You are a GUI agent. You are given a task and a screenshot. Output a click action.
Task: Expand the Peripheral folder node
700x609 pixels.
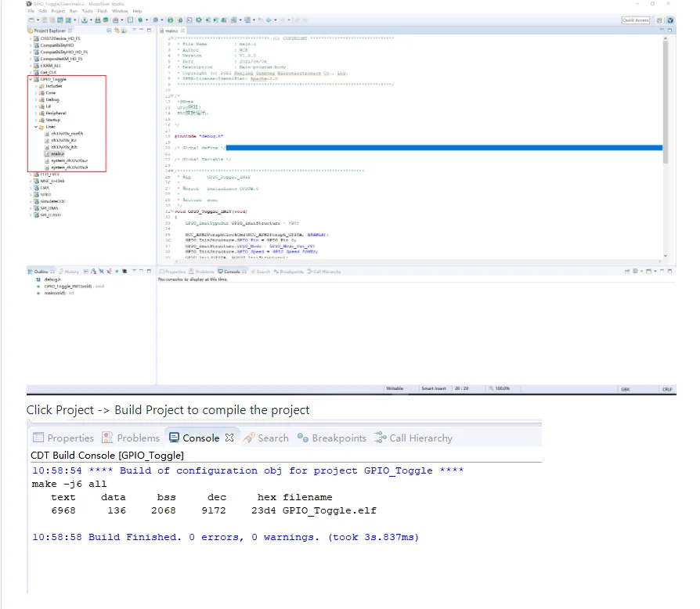tap(36, 114)
